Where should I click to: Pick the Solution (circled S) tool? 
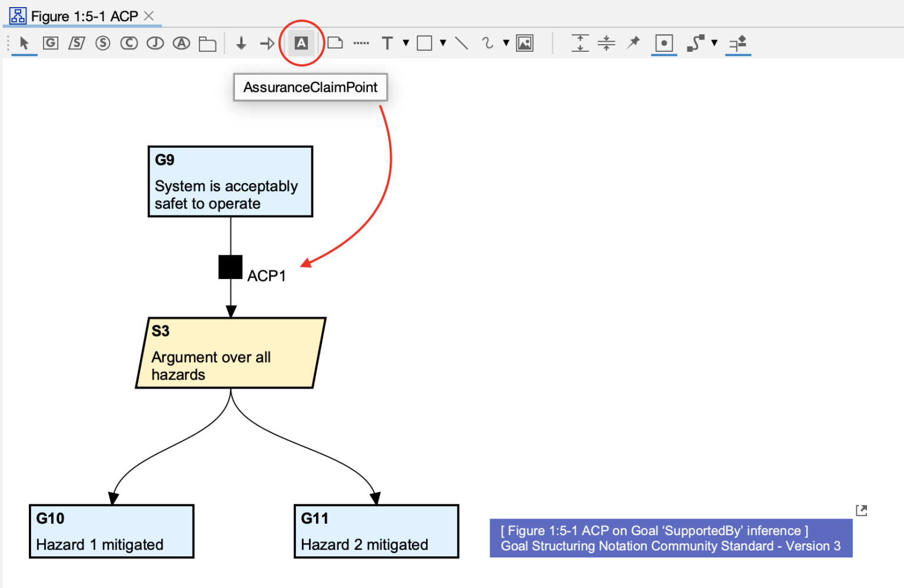click(103, 43)
